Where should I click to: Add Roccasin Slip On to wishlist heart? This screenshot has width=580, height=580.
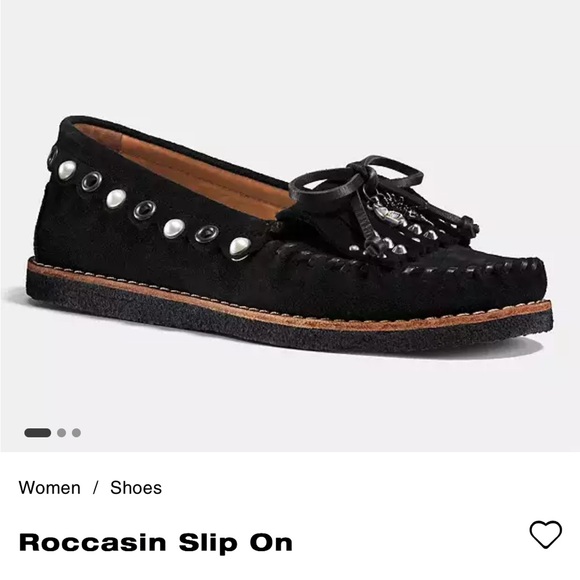point(546,534)
